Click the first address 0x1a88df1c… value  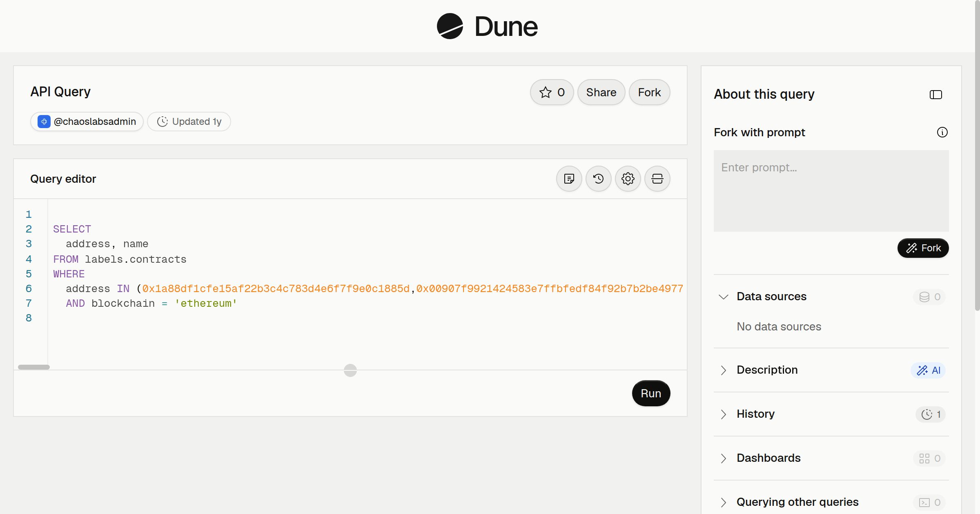click(x=276, y=289)
